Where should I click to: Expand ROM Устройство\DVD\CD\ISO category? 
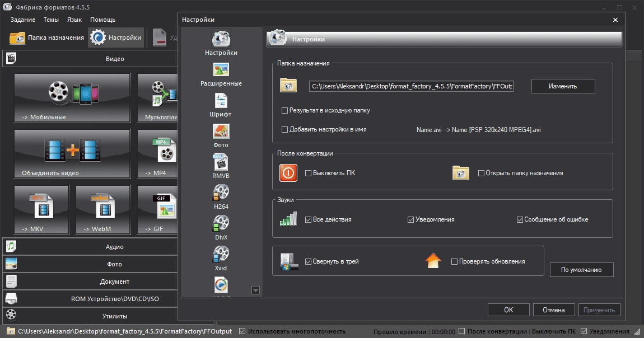coord(90,299)
